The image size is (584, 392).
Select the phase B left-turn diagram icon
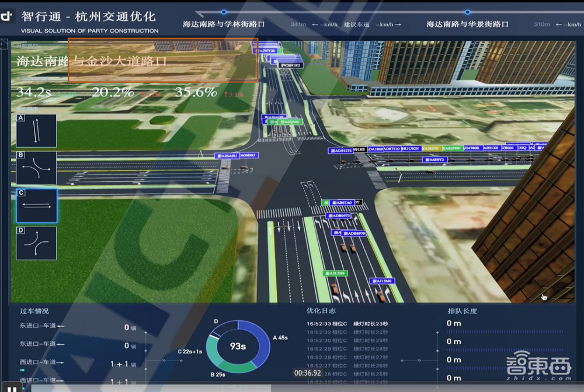pyautogui.click(x=36, y=168)
